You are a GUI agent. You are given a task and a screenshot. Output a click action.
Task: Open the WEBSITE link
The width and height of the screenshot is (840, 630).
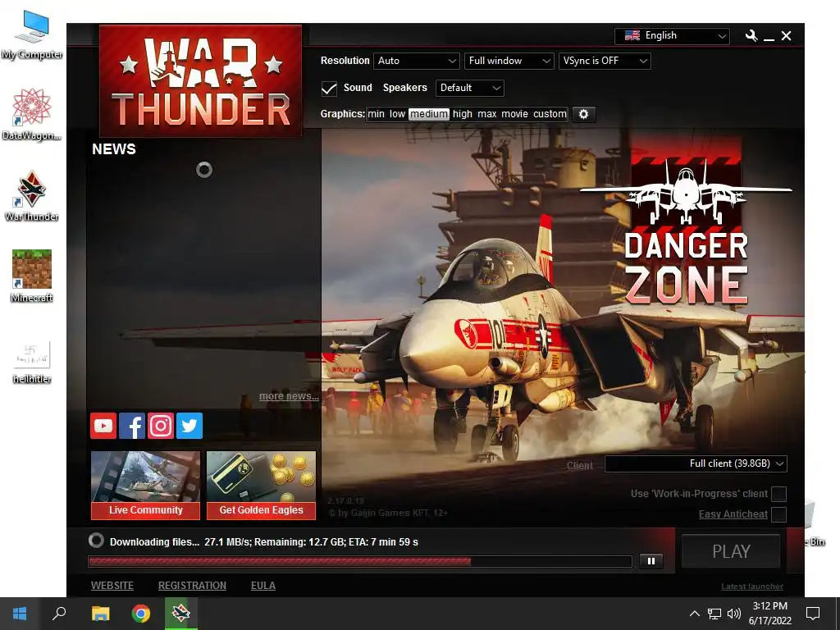tap(112, 586)
